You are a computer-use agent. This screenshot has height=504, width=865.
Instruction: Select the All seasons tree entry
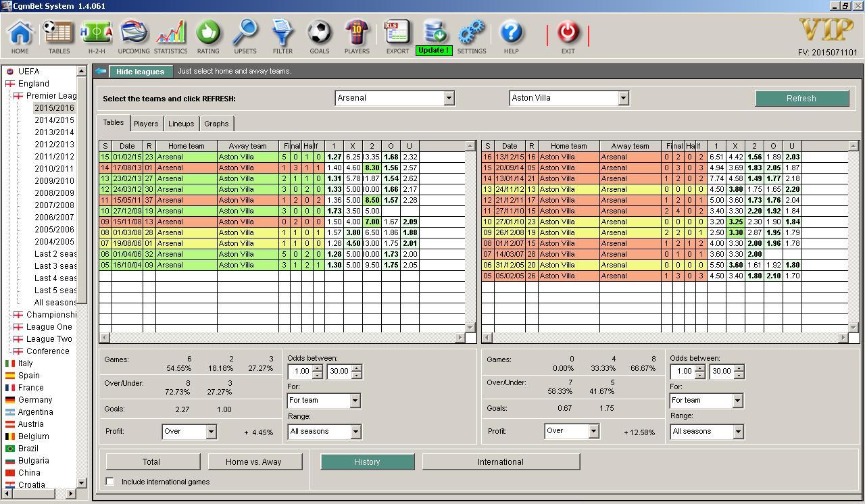pos(55,302)
